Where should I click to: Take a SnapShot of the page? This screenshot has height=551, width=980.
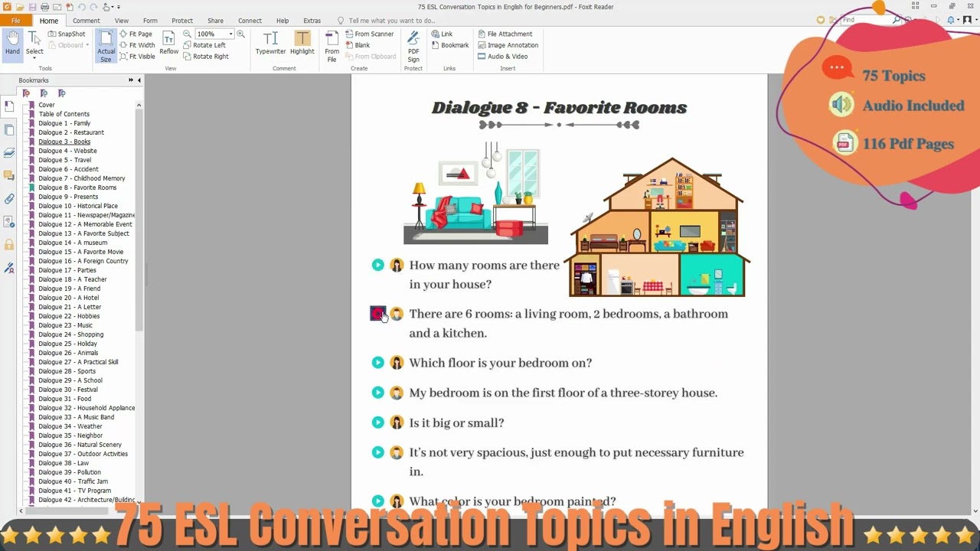click(x=67, y=34)
